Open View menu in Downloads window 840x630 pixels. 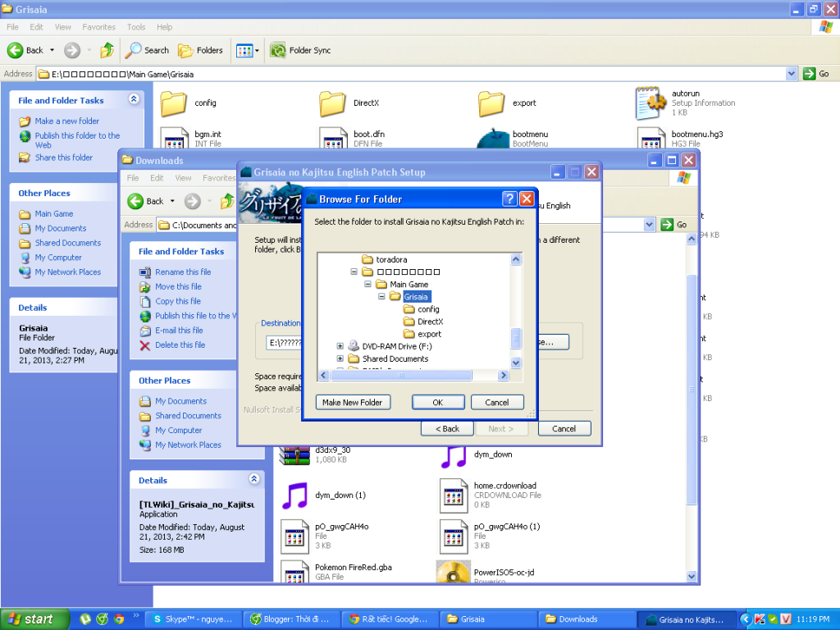[x=183, y=178]
